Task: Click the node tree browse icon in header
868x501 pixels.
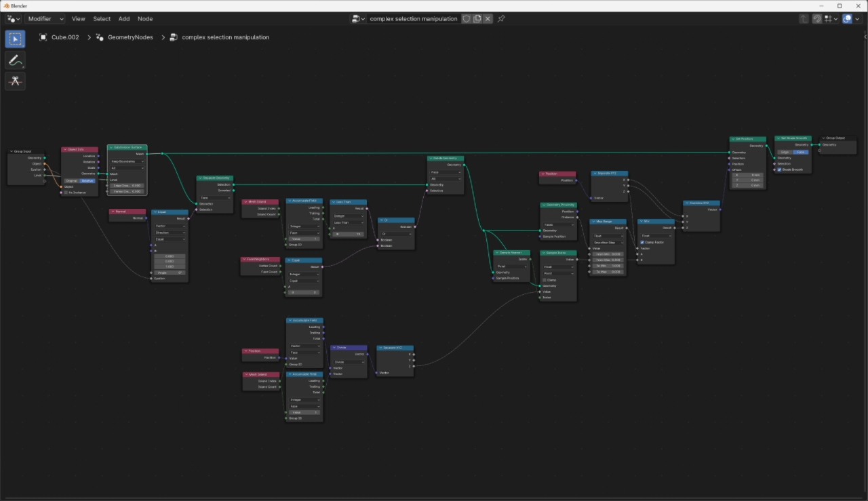Action: tap(358, 19)
